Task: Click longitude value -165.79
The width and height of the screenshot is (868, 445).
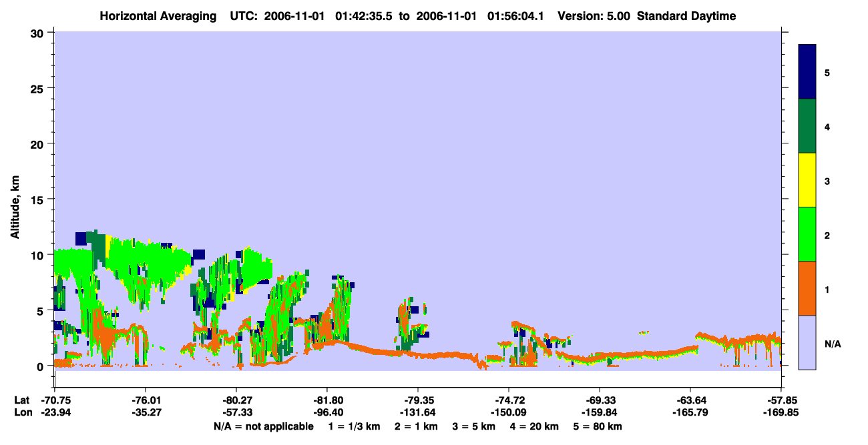Action: point(690,412)
